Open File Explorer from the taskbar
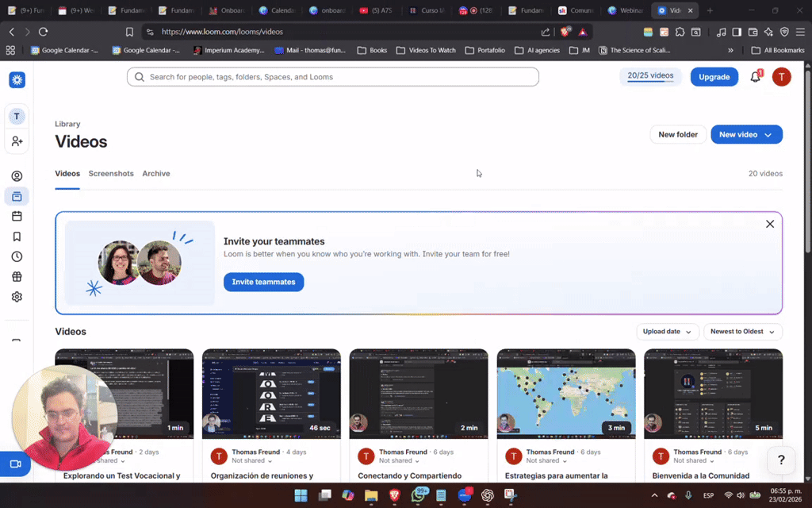Image resolution: width=812 pixels, height=508 pixels. click(x=371, y=495)
